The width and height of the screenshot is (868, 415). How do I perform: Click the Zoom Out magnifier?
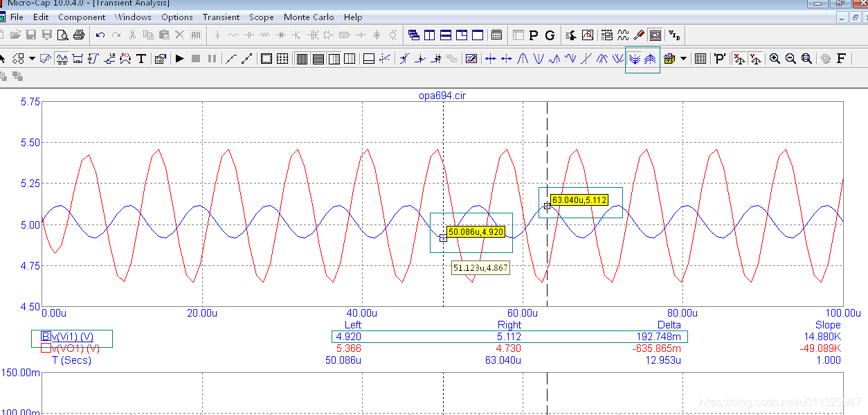point(790,59)
